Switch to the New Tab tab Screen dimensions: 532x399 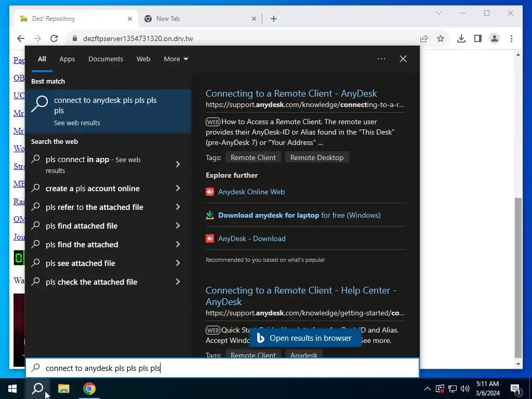(200, 19)
